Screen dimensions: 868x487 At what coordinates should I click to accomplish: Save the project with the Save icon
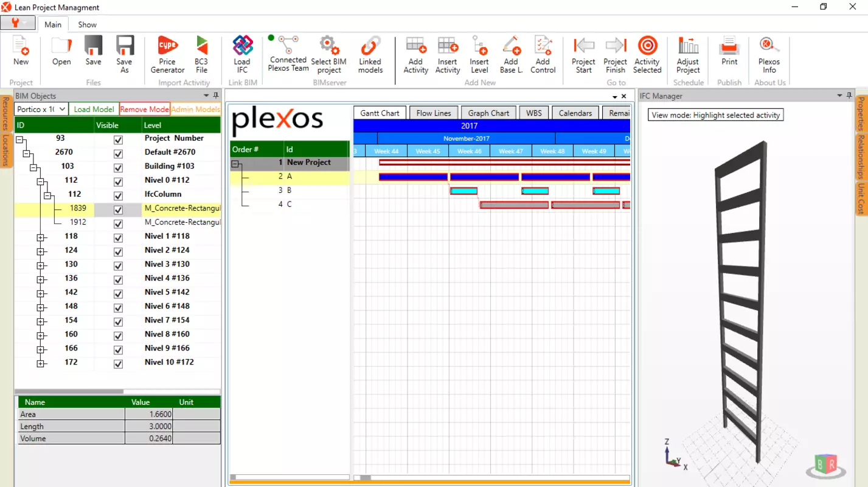coord(93,51)
